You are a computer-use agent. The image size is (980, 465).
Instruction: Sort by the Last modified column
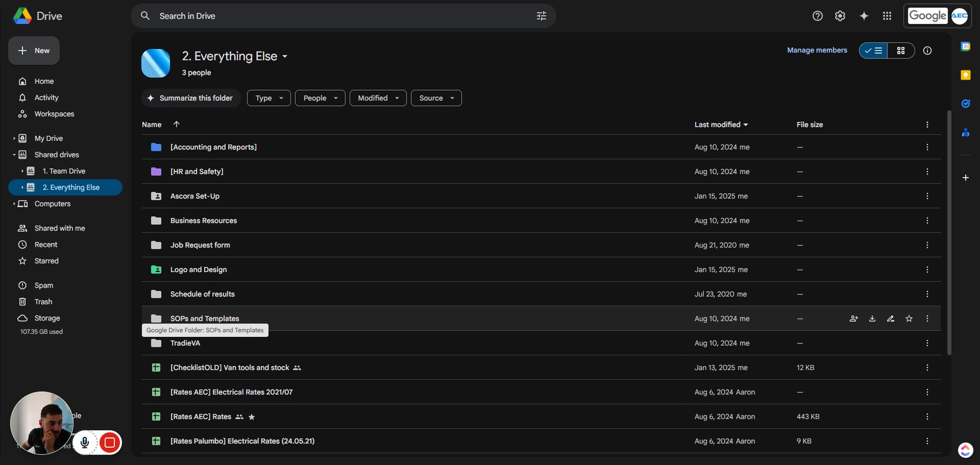pos(721,124)
